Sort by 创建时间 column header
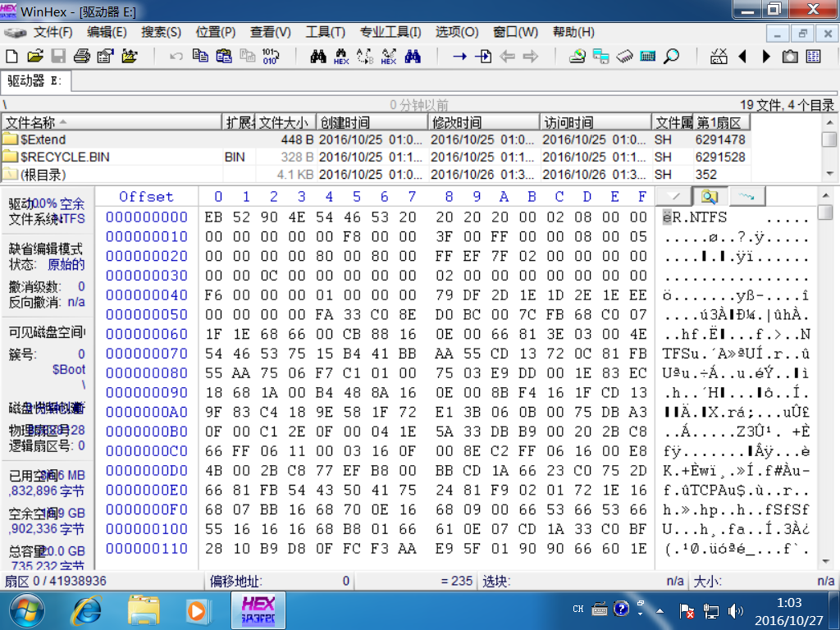 click(x=372, y=123)
